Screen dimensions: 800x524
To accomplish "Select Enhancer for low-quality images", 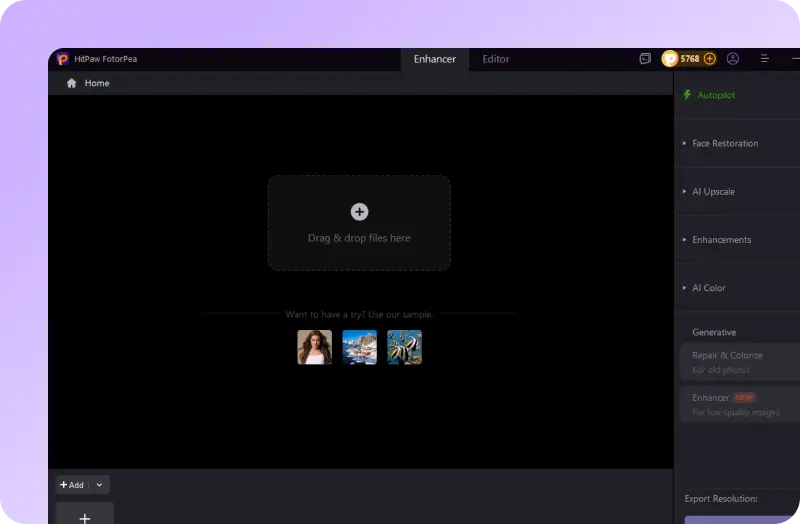I will 740,405.
